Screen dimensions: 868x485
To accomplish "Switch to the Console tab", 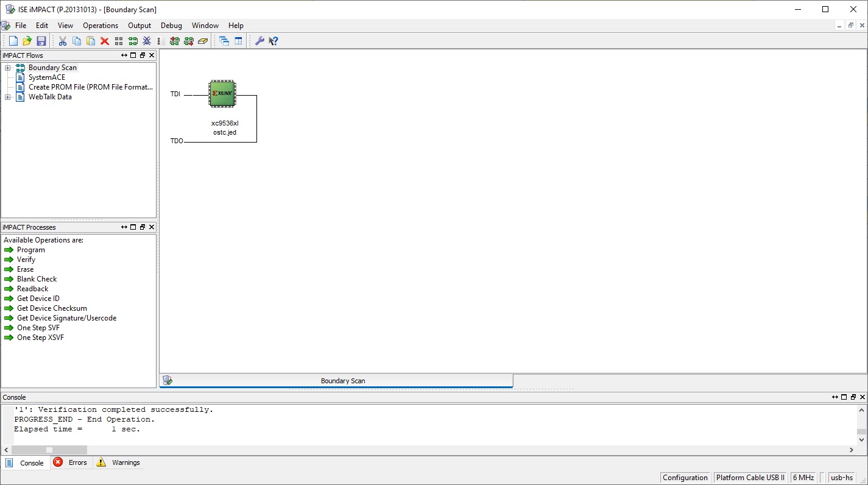I will tap(25, 462).
